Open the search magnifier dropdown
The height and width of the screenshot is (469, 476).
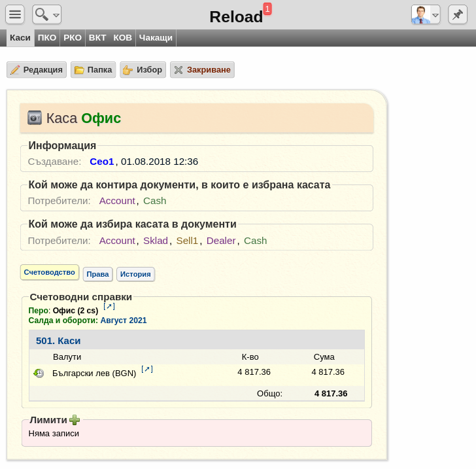click(47, 14)
